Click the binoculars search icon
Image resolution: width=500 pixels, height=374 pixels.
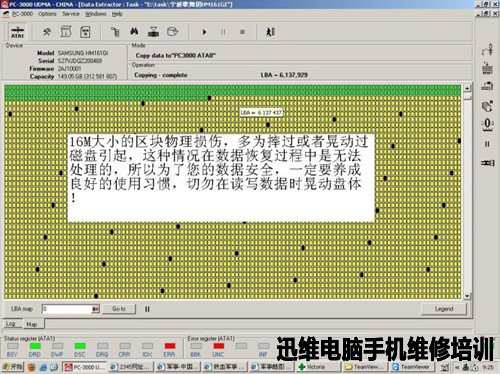(x=134, y=32)
